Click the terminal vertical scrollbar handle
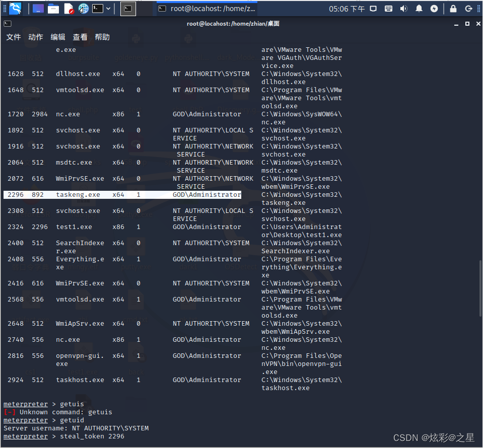Viewport: 483px width, 448px height. click(x=480, y=288)
